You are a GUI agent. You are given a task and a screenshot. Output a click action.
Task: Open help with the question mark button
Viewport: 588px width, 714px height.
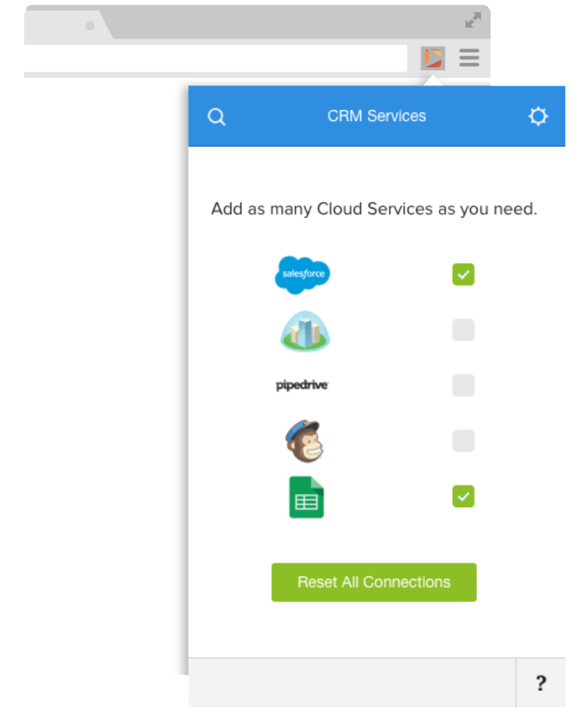point(541,683)
